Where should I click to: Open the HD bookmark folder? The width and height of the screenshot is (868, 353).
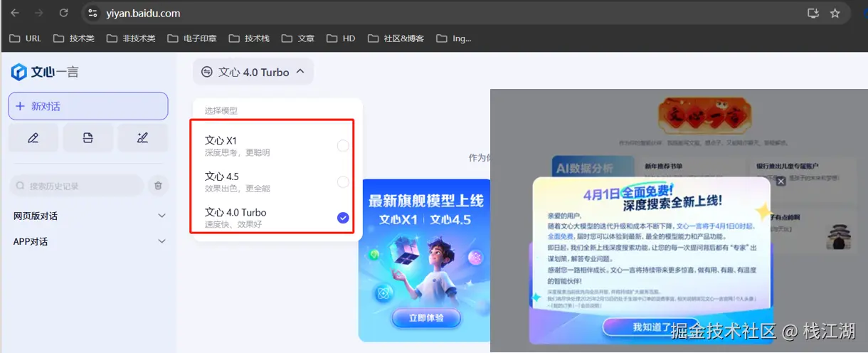341,38
